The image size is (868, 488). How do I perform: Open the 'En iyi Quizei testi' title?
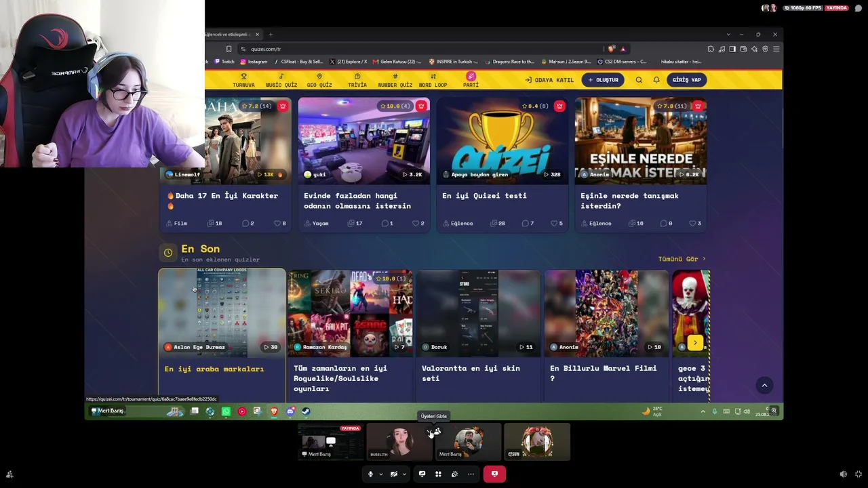[484, 196]
